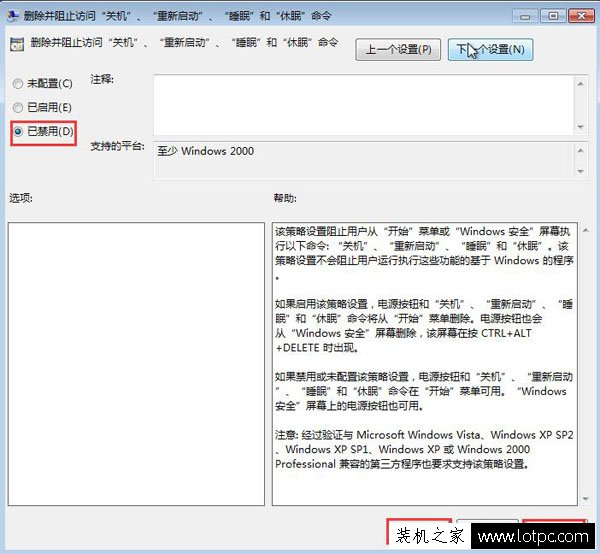
Task: Click help paragraph starting '如果启用该策略设置'
Action: coord(424,326)
